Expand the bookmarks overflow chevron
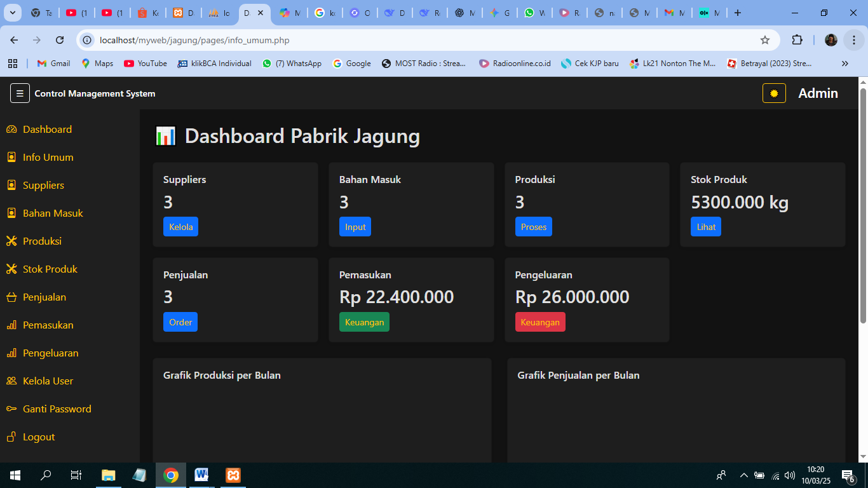The image size is (868, 488). (x=844, y=64)
